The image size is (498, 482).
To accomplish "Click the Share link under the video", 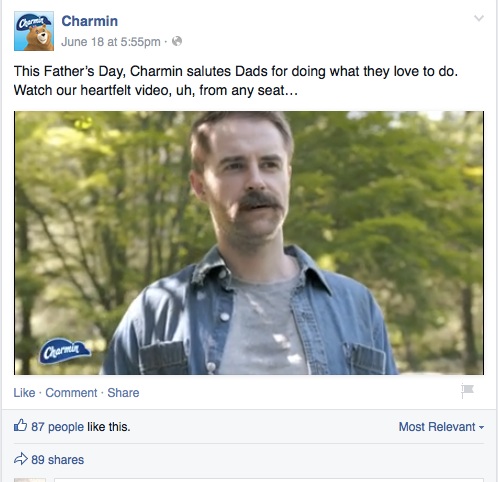I will pos(123,393).
